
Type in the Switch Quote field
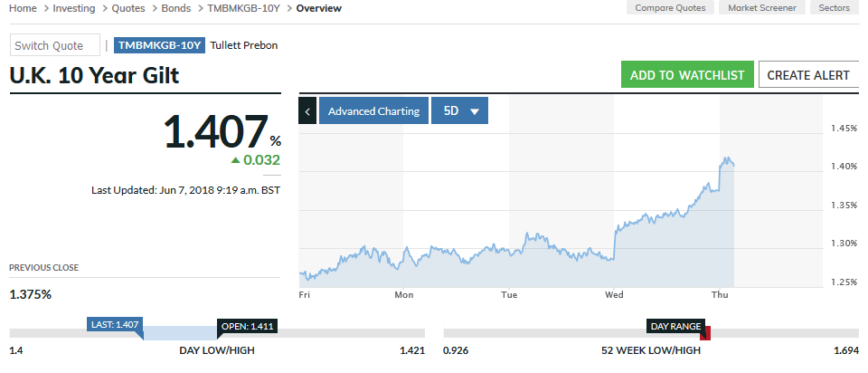[55, 45]
